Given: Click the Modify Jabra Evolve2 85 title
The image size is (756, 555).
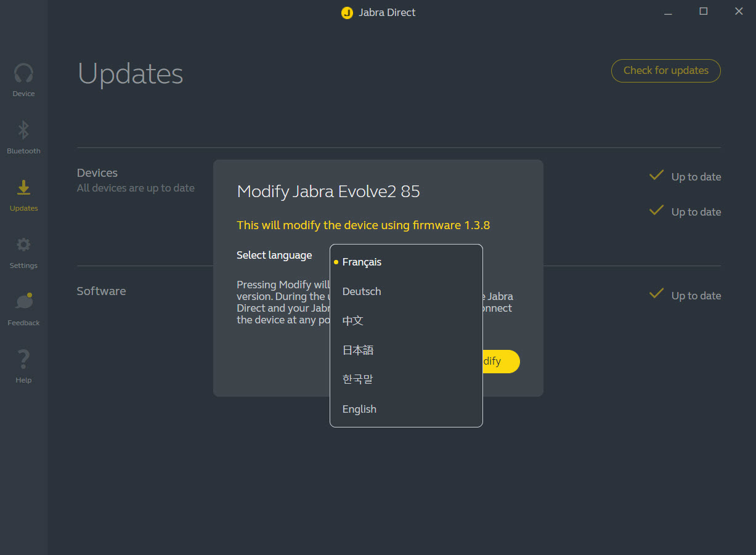Looking at the screenshot, I should pyautogui.click(x=328, y=191).
